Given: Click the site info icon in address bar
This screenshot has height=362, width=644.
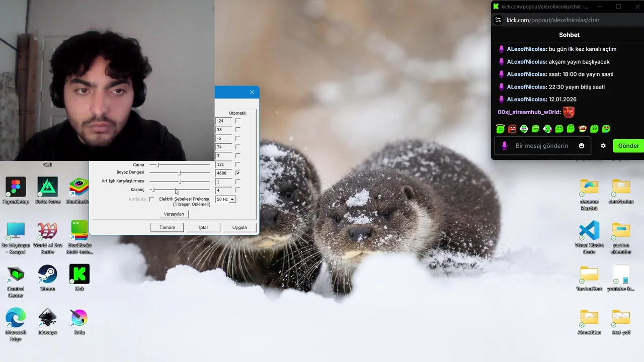Looking at the screenshot, I should tap(498, 20).
